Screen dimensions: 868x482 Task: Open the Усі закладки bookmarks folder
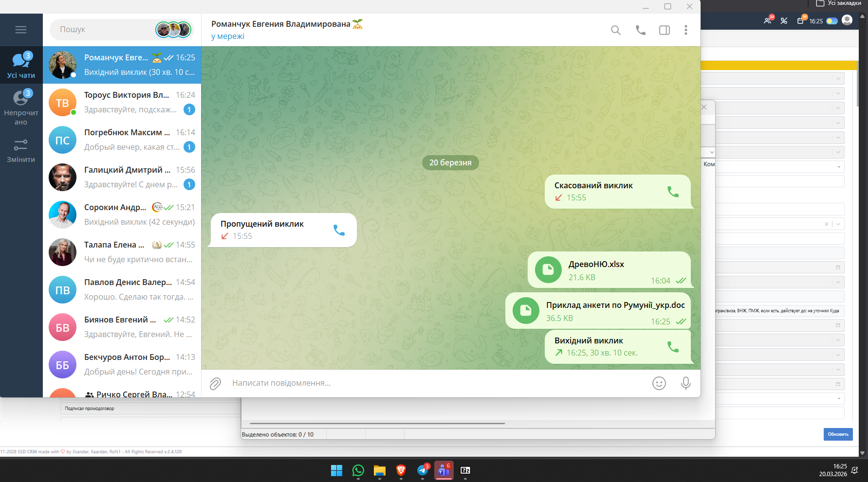(839, 3)
